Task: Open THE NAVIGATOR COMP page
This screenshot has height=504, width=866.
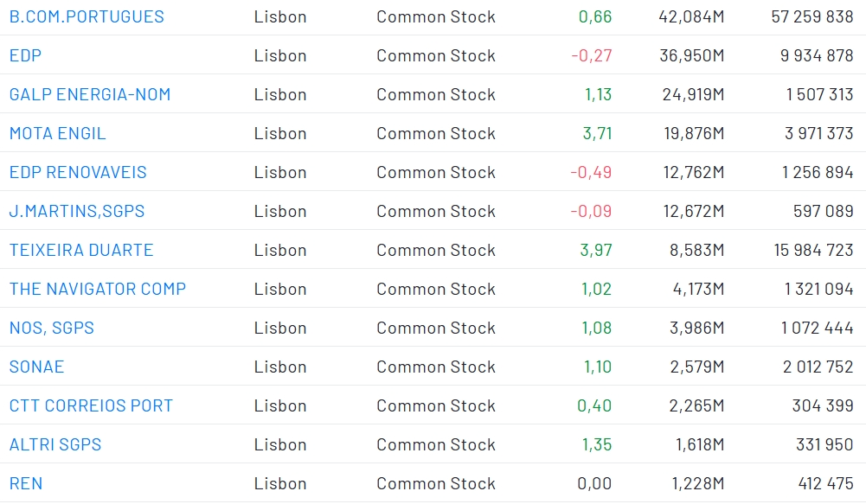Action: tap(98, 289)
